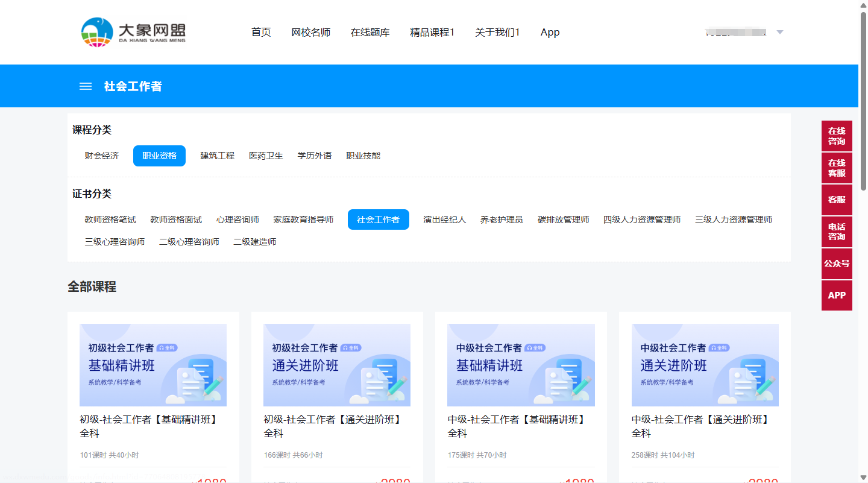Click the 初级社会工作者 通关进阶班 course image
The width and height of the screenshot is (868, 483).
click(337, 365)
